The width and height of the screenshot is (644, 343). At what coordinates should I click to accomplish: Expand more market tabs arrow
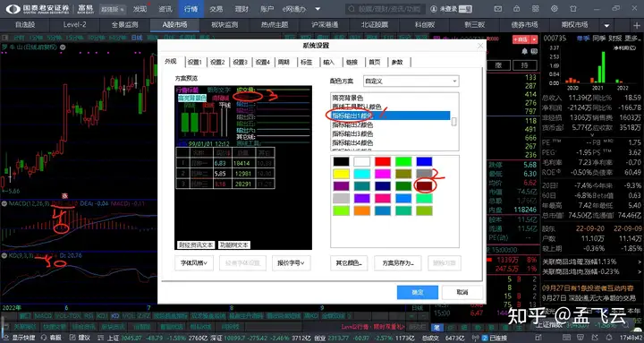[606, 25]
